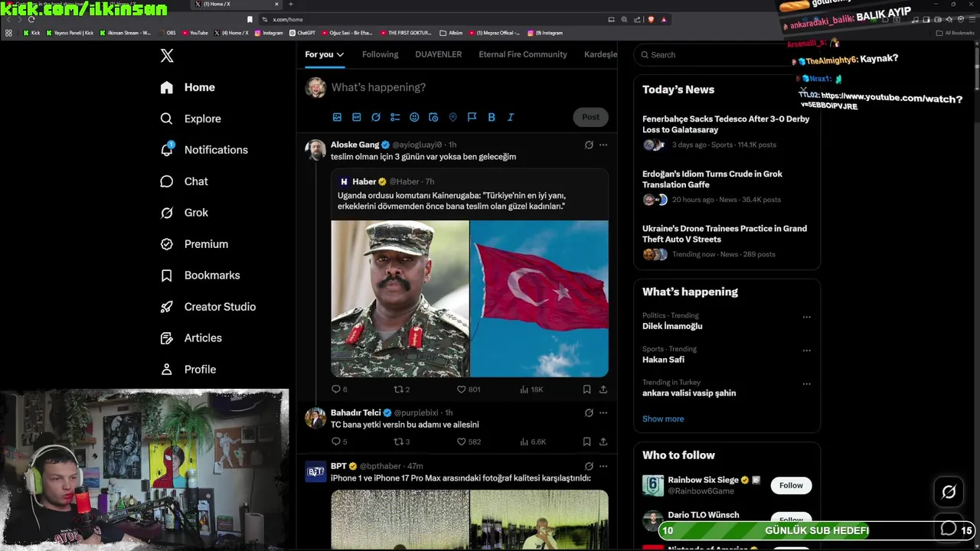Schedule the post
Image resolution: width=980 pixels, height=551 pixels.
(x=433, y=117)
